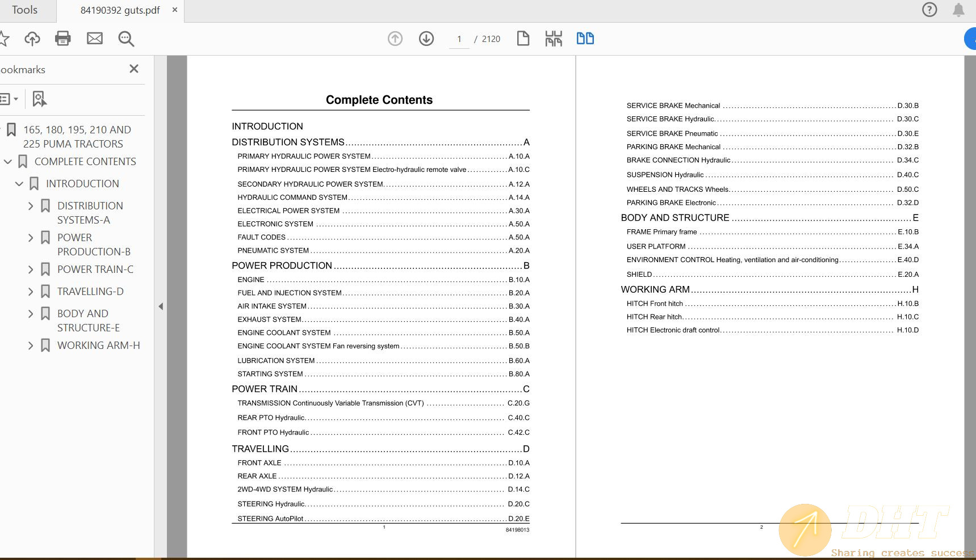Go to previous page arrow
Viewport: 976px width, 560px height.
tap(395, 39)
